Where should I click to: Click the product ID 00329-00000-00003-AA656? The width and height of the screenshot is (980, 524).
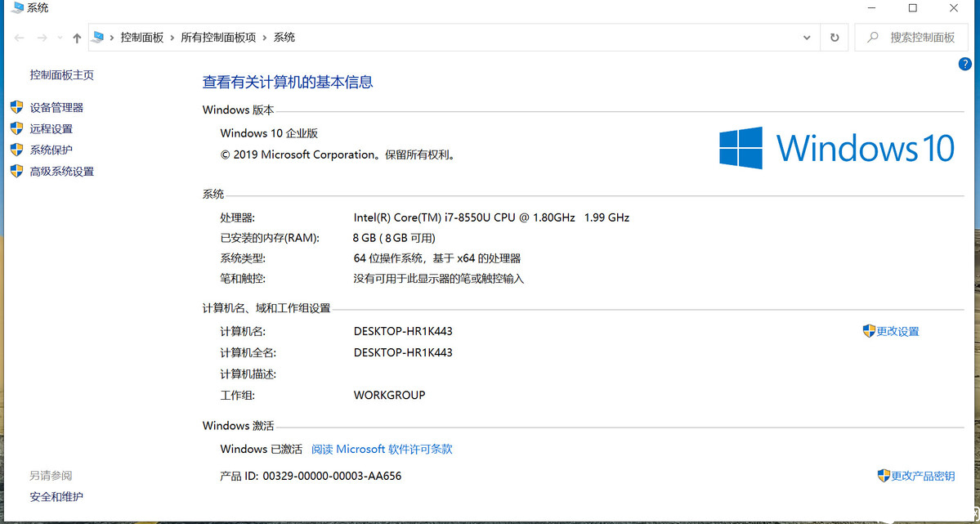click(x=332, y=476)
